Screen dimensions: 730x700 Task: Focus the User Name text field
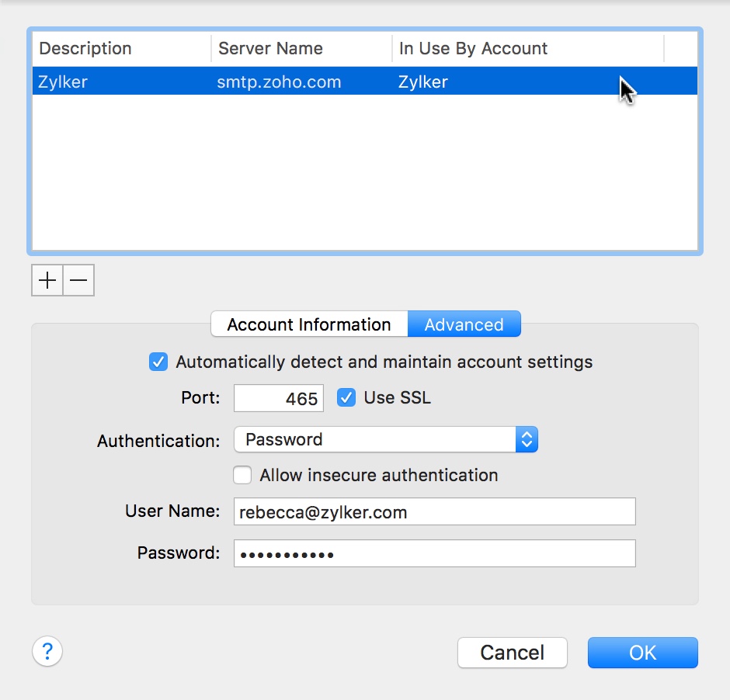click(x=434, y=512)
